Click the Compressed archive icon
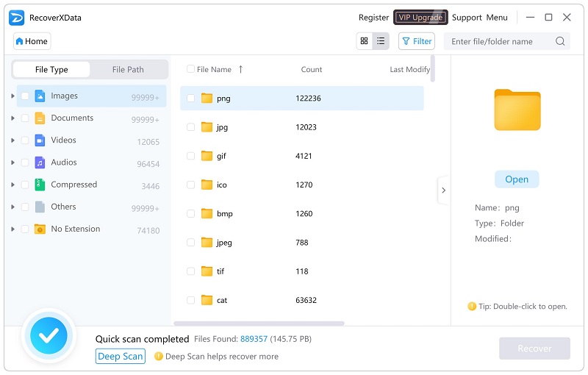This screenshot has height=375, width=588. (x=40, y=185)
